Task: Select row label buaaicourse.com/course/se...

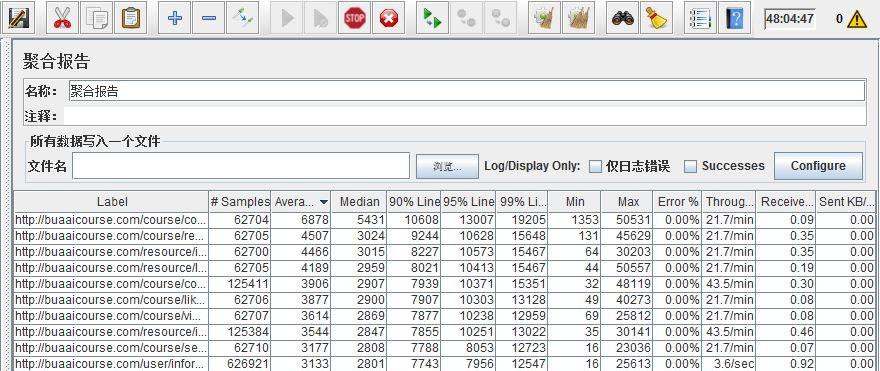Action: [x=111, y=347]
